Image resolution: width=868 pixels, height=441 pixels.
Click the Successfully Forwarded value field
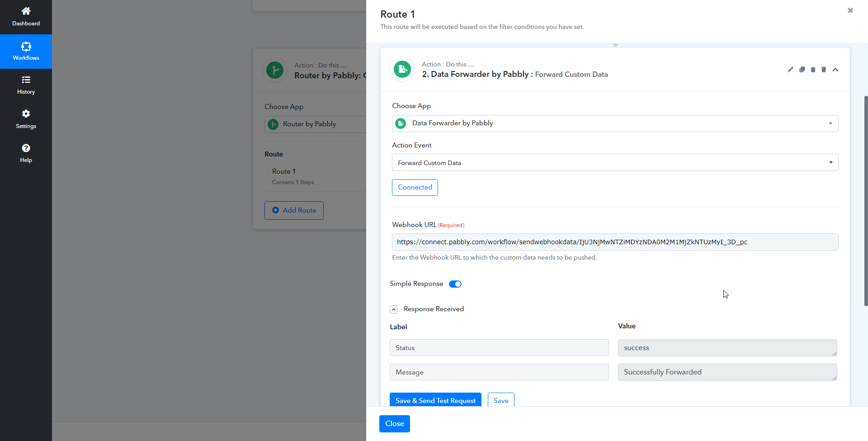click(x=727, y=372)
